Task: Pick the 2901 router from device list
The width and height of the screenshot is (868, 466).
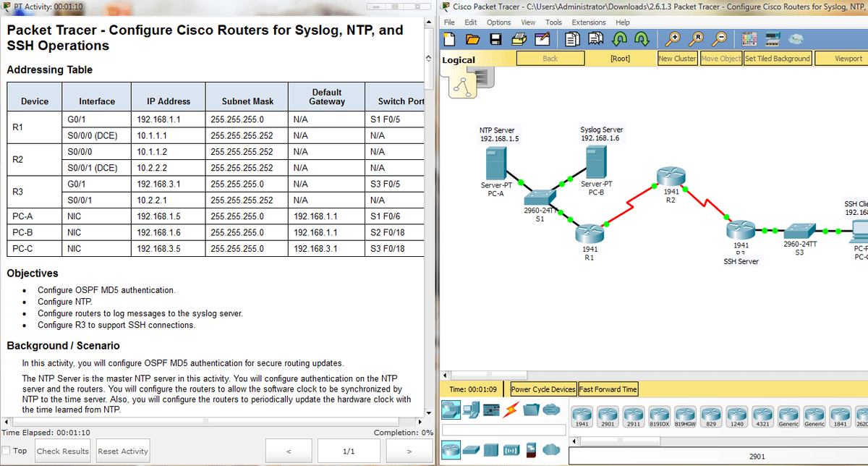Action: click(x=608, y=417)
